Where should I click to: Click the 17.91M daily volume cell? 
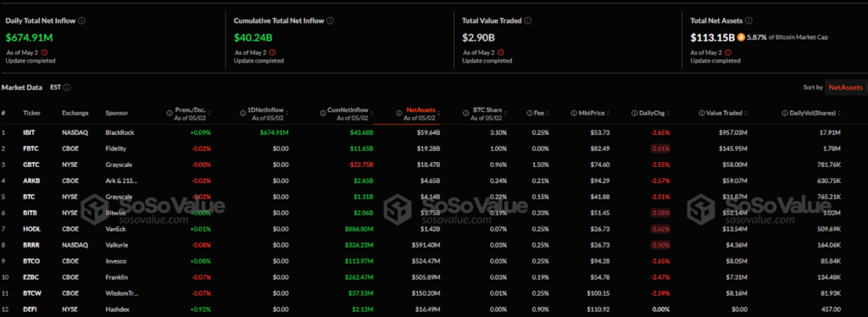pyautogui.click(x=830, y=133)
